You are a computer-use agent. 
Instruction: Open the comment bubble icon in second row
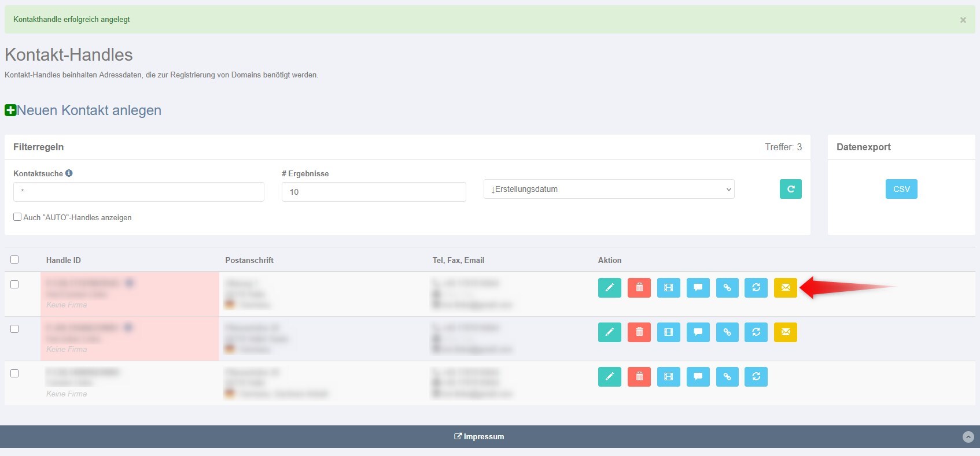coord(698,332)
